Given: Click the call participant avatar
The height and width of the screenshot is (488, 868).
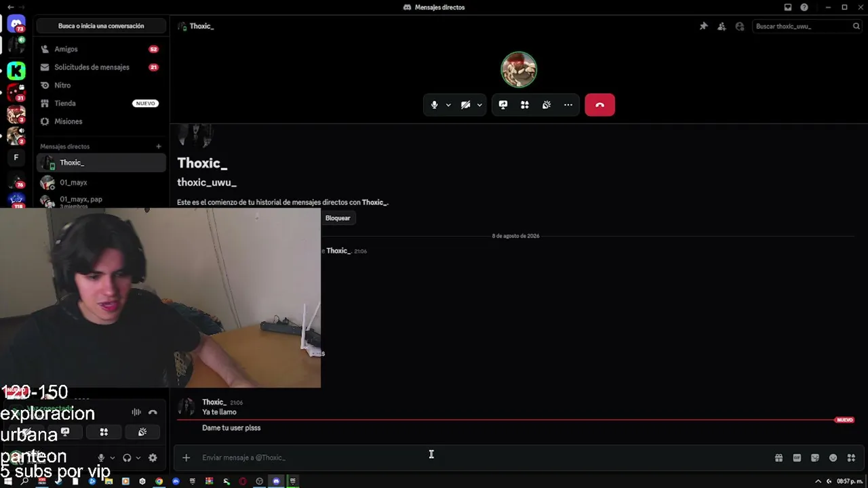Looking at the screenshot, I should 519,69.
